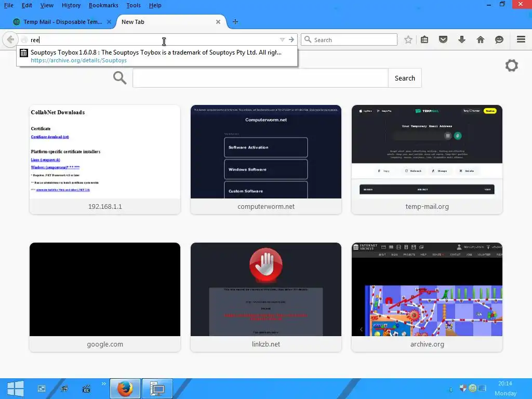Screen dimensions: 532x399
Task: Show bookmarks list icon
Action: click(x=424, y=39)
